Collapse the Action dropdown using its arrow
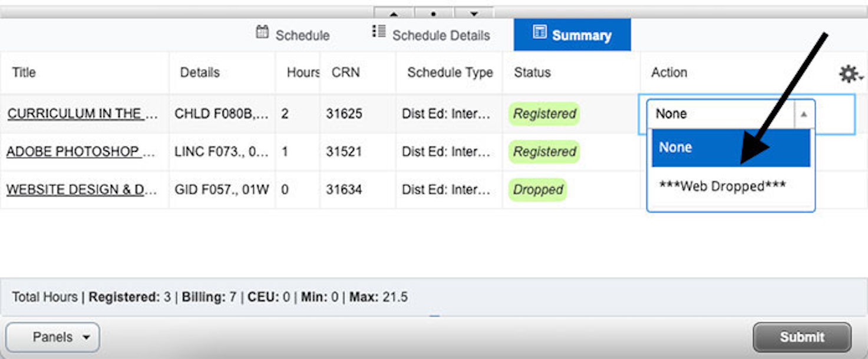This screenshot has height=359, width=868. click(x=803, y=114)
